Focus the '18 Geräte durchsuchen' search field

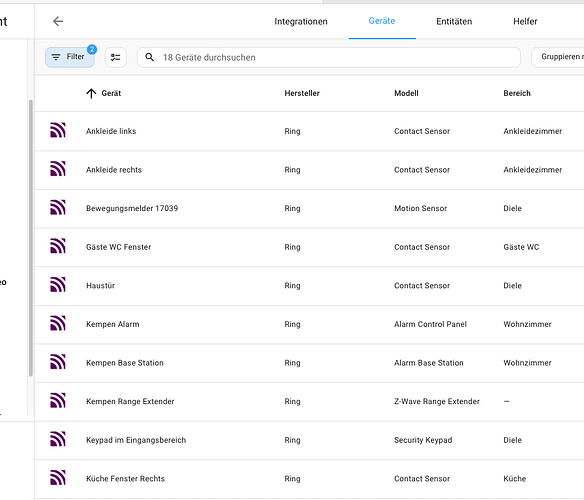(328, 57)
